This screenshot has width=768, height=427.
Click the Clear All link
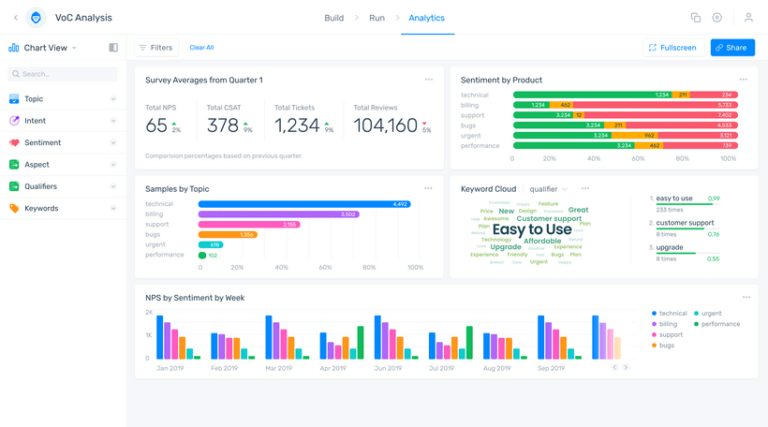[201, 47]
